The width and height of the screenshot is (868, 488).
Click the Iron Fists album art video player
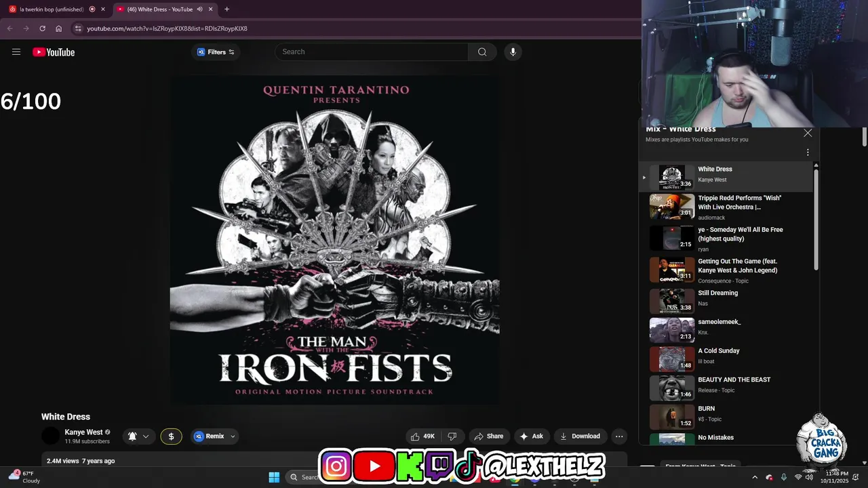[334, 239]
